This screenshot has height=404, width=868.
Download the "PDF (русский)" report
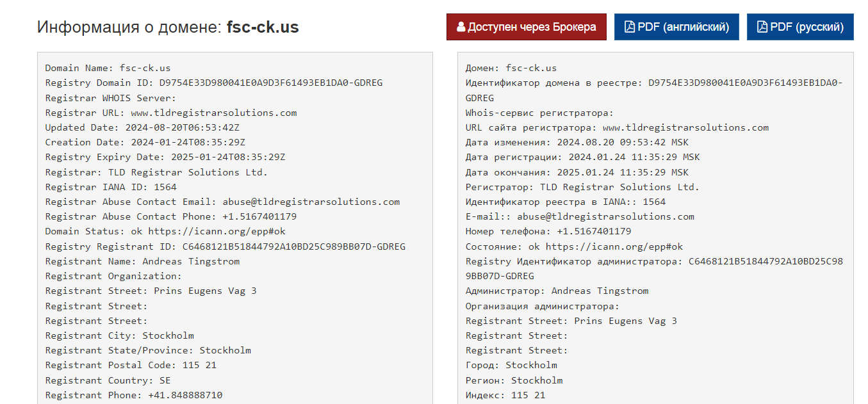[799, 27]
